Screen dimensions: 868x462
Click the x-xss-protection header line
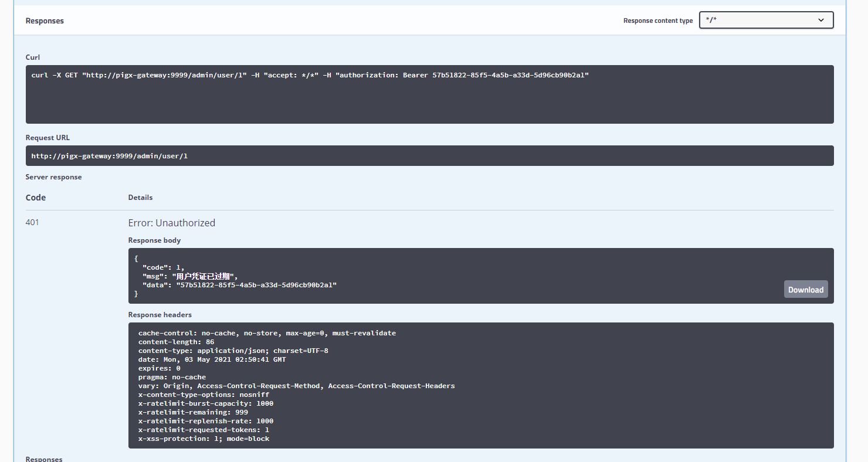pyautogui.click(x=204, y=439)
